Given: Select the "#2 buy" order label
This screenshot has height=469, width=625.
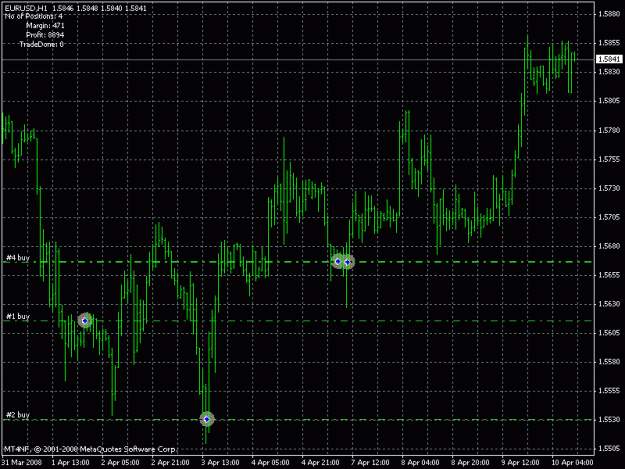Looking at the screenshot, I should [18, 415].
